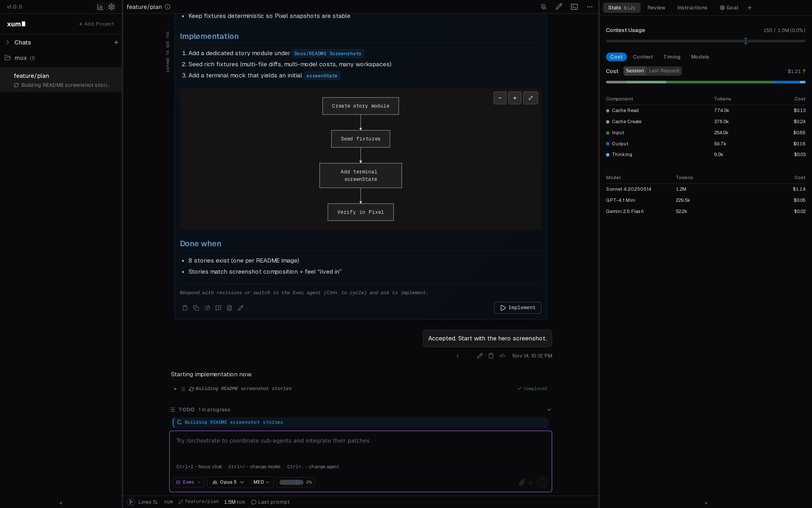Click the pencil icon in the top header
This screenshot has width=812, height=508.
click(559, 7)
